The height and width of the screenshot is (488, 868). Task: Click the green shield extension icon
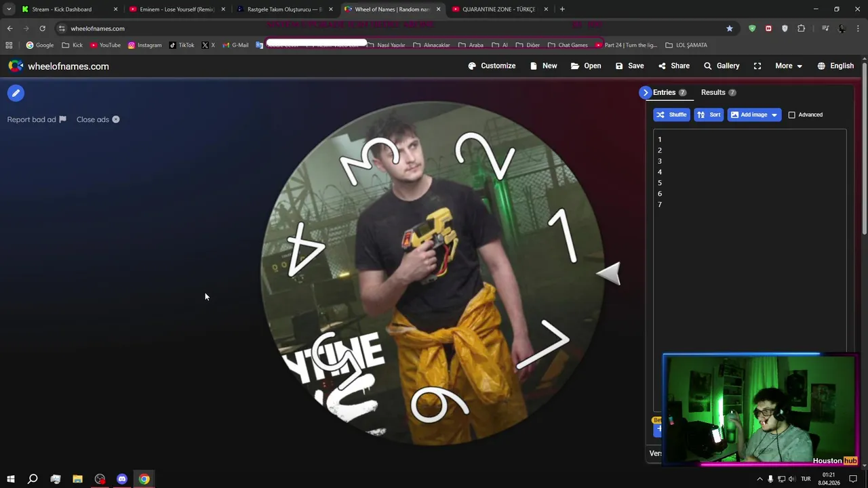752,28
